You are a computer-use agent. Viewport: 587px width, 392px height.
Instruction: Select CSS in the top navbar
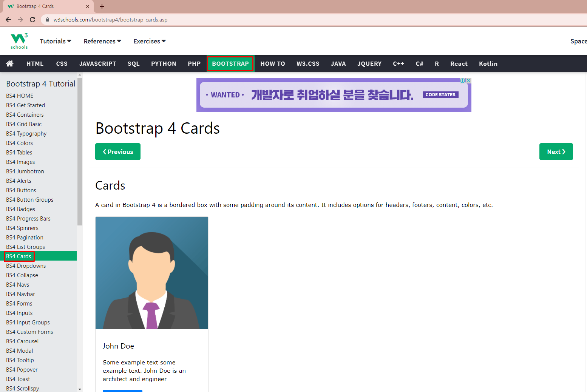62,63
